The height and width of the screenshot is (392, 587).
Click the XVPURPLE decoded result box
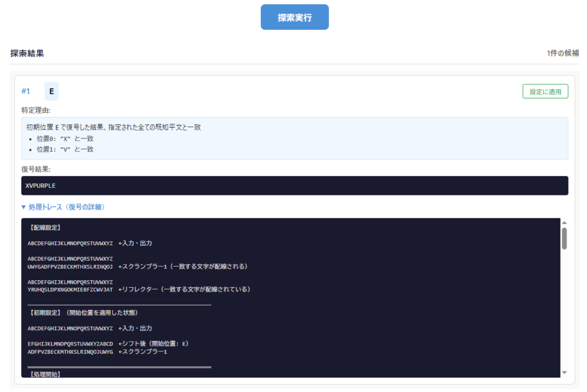(x=295, y=186)
